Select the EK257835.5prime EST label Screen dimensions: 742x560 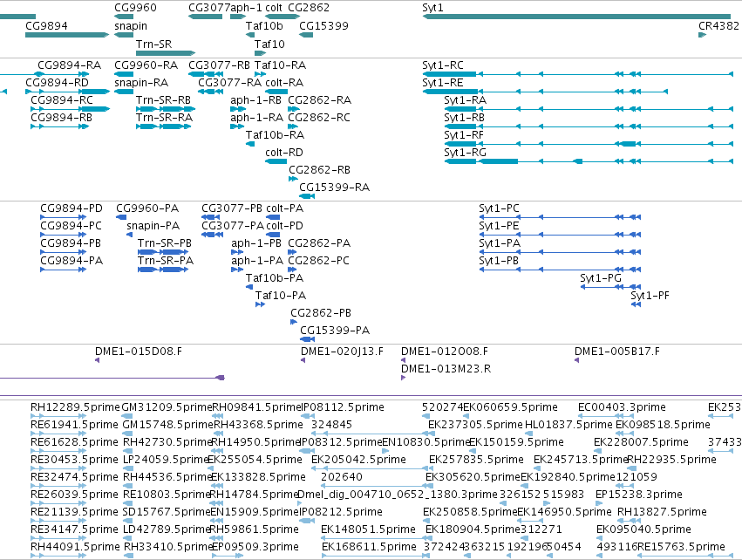pyautogui.click(x=476, y=459)
